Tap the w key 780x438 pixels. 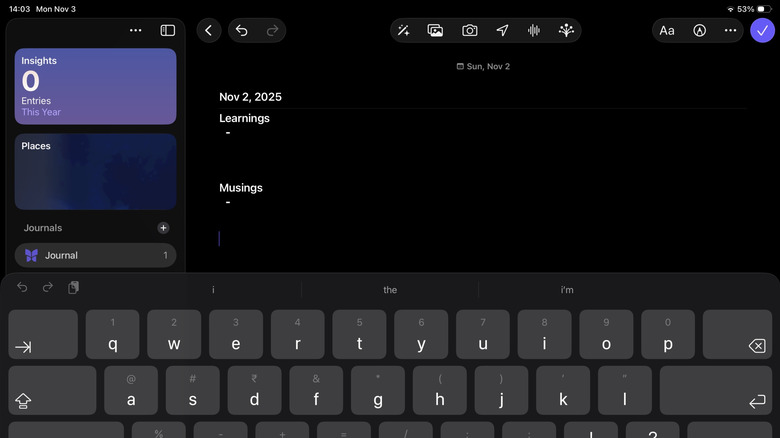pyautogui.click(x=174, y=334)
